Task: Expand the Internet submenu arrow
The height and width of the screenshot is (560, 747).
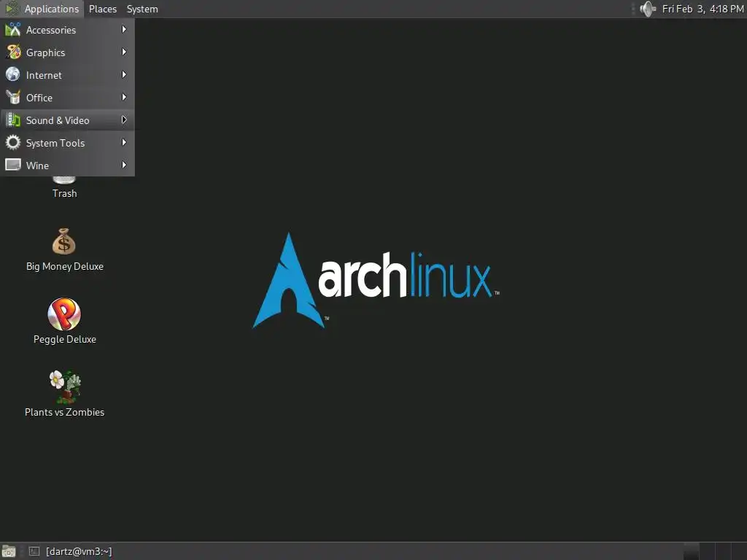Action: point(124,75)
